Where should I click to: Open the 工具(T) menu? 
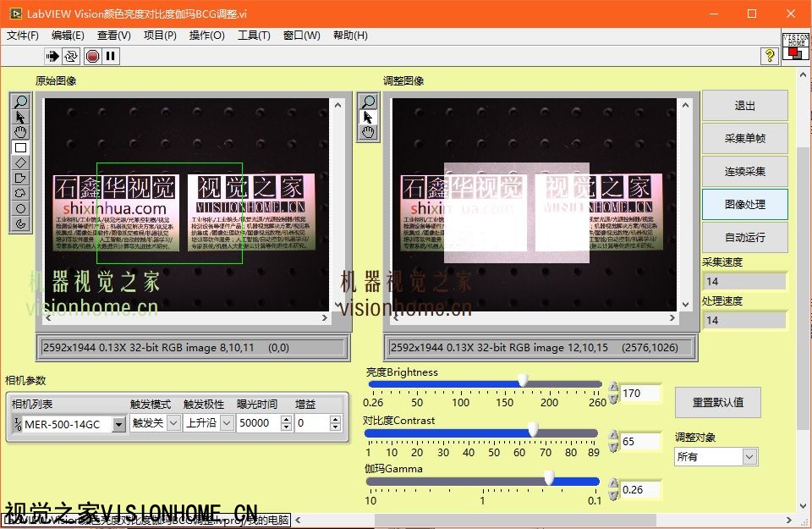click(x=254, y=36)
